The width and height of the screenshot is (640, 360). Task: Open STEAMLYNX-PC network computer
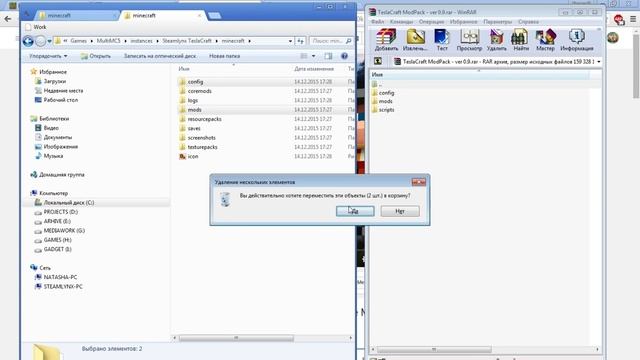(x=63, y=287)
